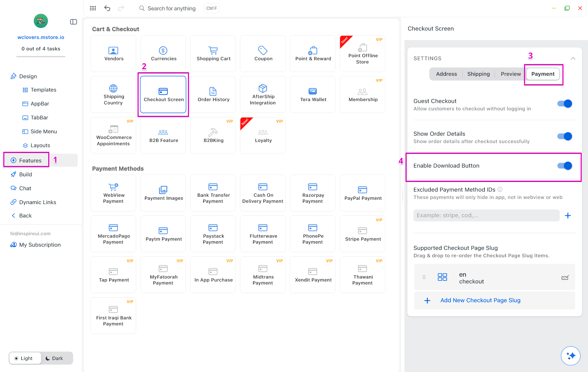
Task: Disable the Guest Checkout toggle
Action: tap(565, 104)
